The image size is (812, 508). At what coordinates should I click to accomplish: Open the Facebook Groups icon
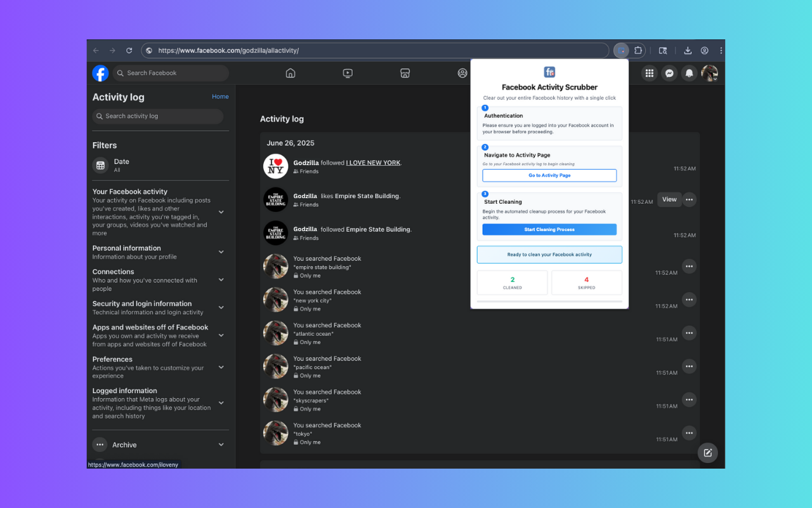(x=462, y=73)
